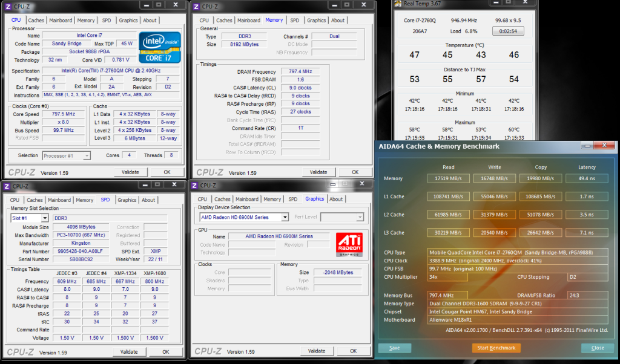
Task: Click the Level 3 cache 6 MBytes value
Action: click(135, 138)
